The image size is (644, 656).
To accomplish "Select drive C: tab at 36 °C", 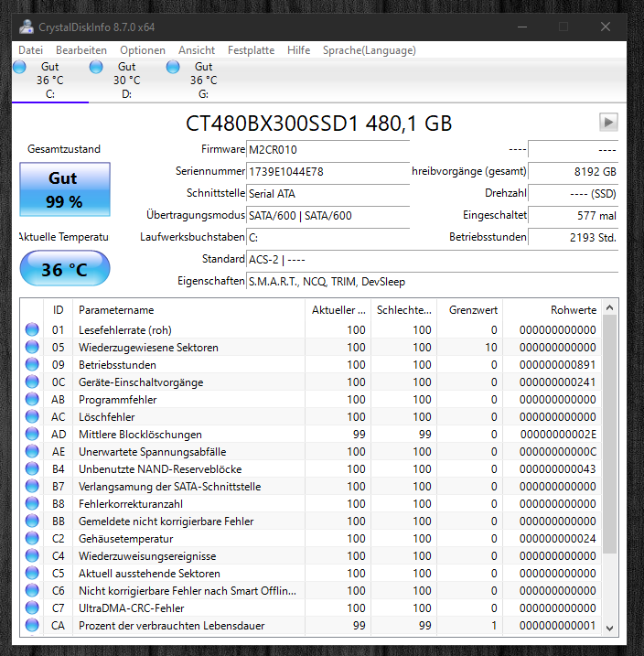I will click(x=50, y=80).
